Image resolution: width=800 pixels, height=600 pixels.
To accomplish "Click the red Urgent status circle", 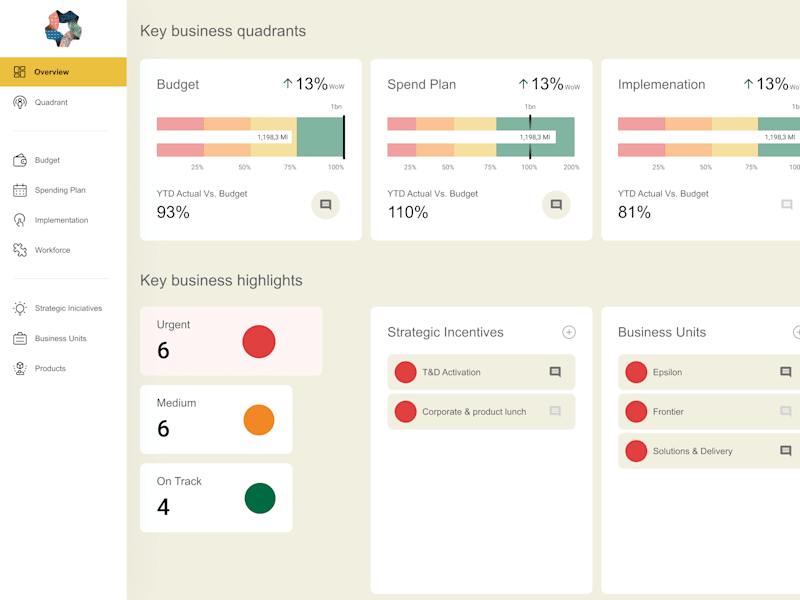I will click(x=259, y=341).
